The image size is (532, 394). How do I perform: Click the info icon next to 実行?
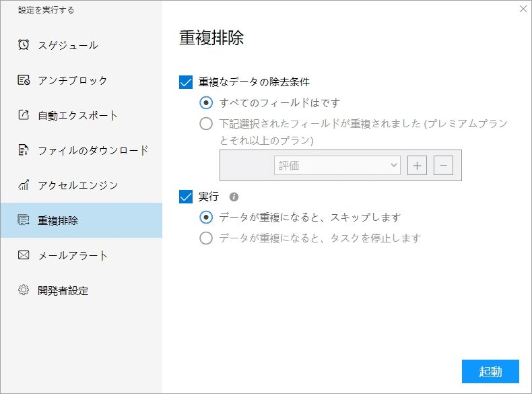[x=234, y=197]
